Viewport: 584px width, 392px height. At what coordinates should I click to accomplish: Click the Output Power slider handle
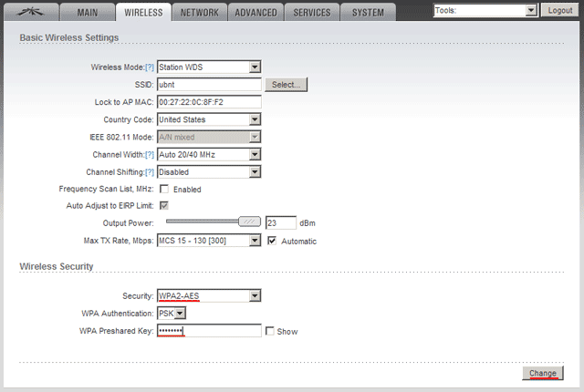point(249,222)
